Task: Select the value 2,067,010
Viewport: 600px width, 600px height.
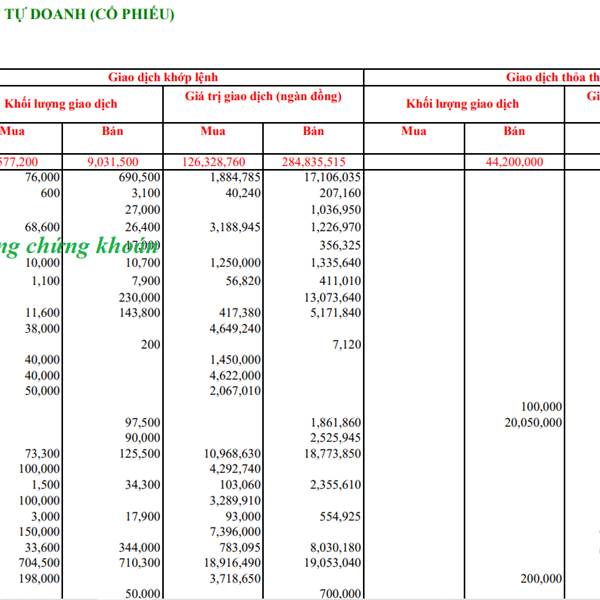Action: (x=235, y=391)
